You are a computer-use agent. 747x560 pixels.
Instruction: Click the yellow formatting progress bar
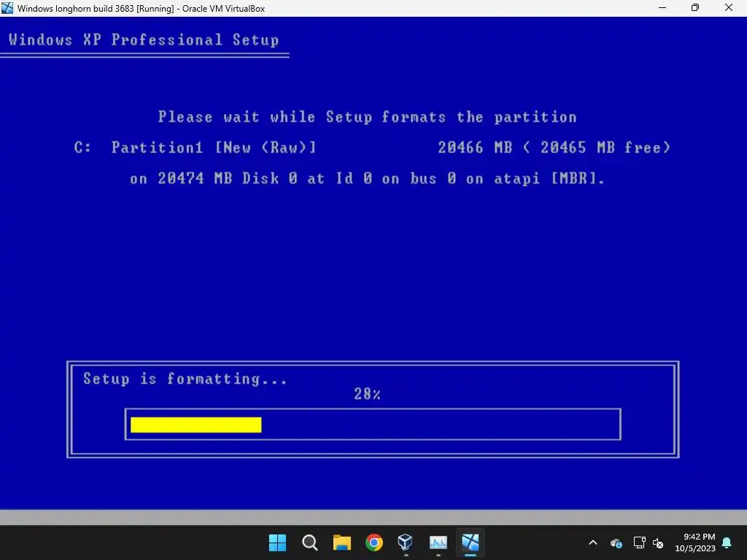click(x=196, y=425)
